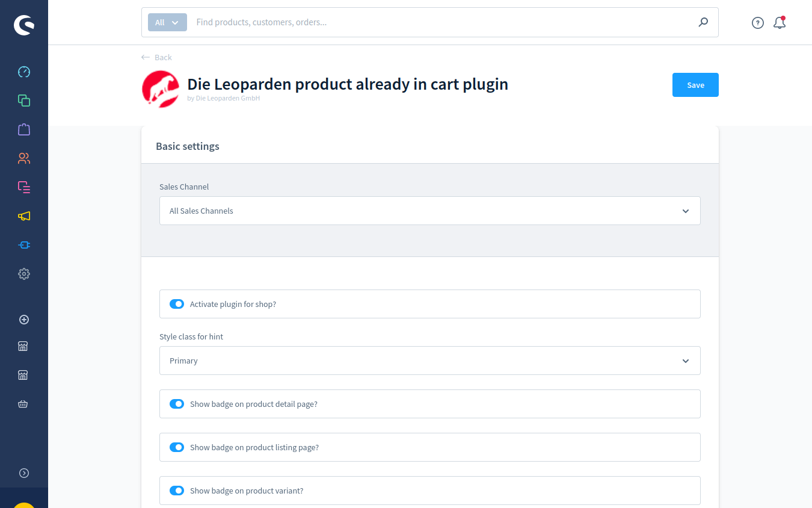This screenshot has width=812, height=508.
Task: Open the Dashboard from the sidebar
Action: (24, 72)
